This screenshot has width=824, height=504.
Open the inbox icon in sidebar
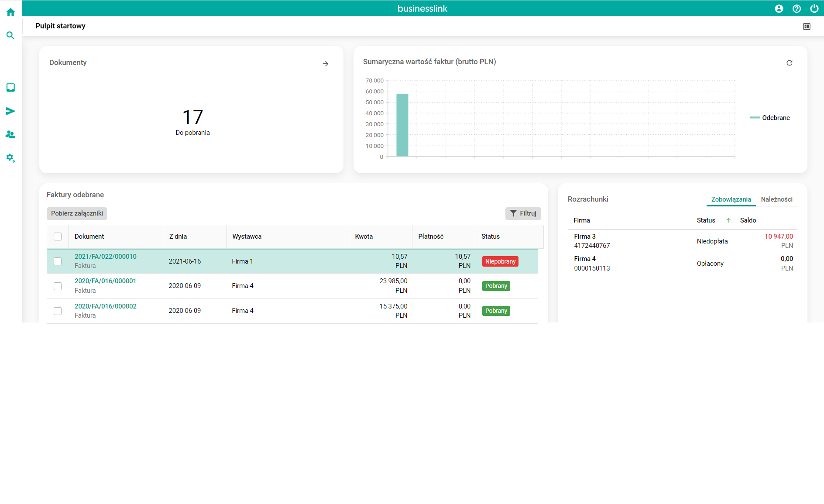10,88
